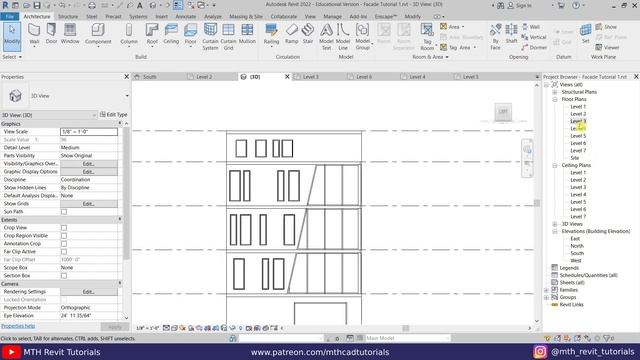Select the Door tool
640x360 pixels.
click(51, 34)
